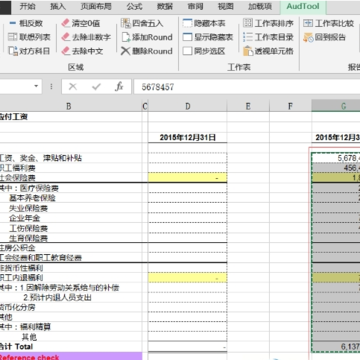Click the 货币化分房 row label

pos(18,307)
